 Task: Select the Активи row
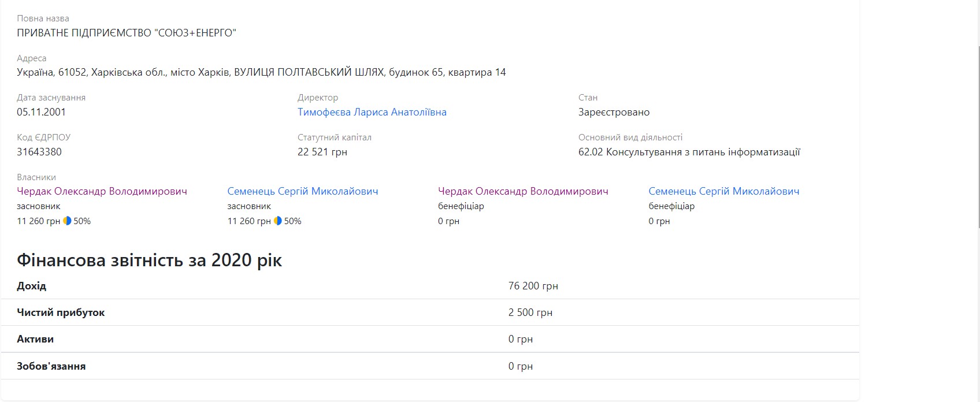[429, 339]
